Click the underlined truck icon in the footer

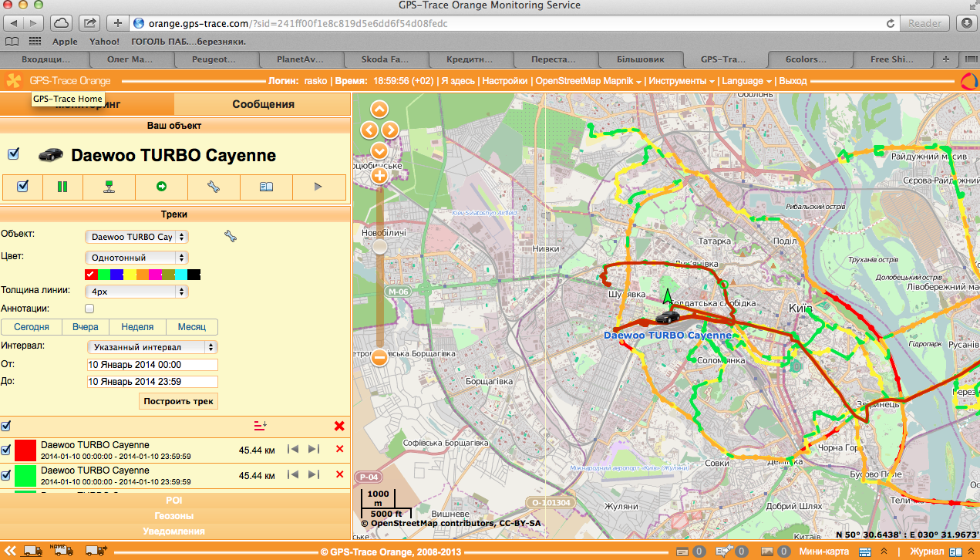point(33,551)
